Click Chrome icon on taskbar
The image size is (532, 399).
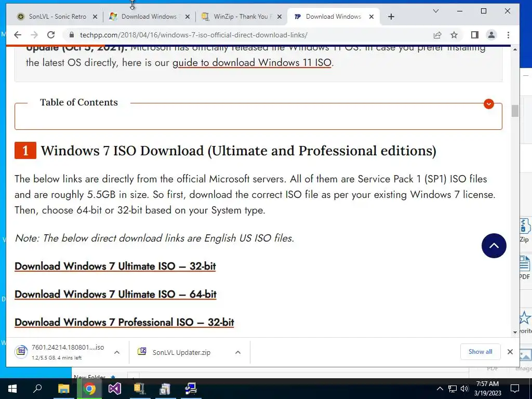(89, 389)
